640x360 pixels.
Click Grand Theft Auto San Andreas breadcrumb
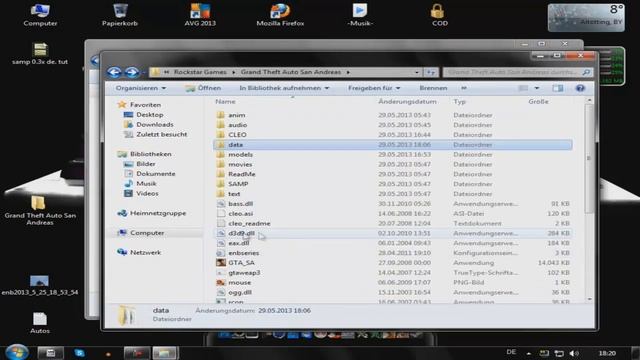point(291,72)
